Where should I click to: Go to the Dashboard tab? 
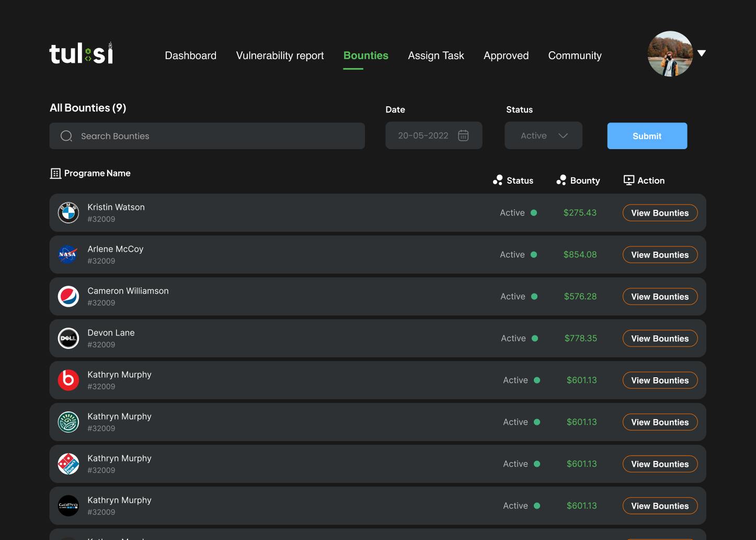[x=191, y=55]
